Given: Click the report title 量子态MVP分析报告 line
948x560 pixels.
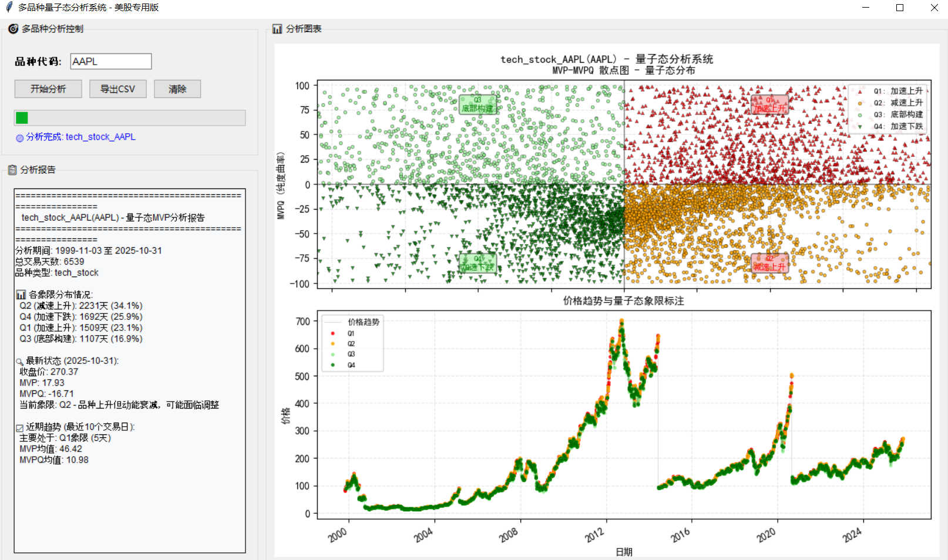Looking at the screenshot, I should [113, 217].
